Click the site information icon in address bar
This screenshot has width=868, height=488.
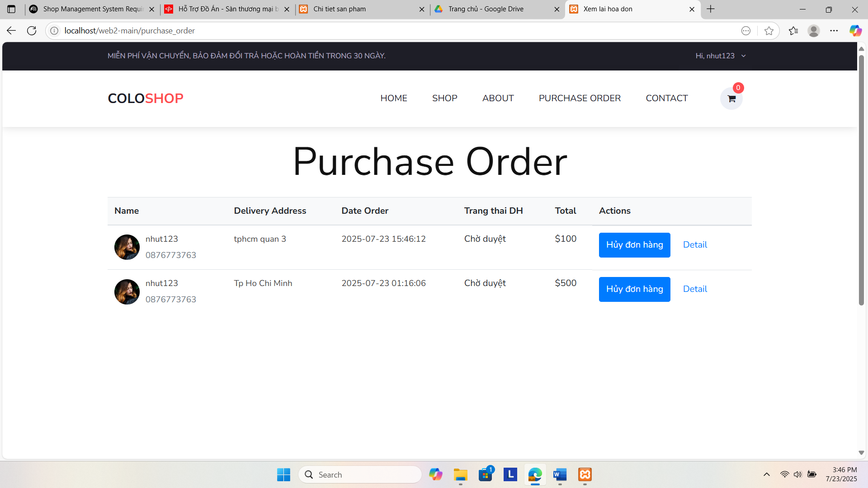pyautogui.click(x=54, y=31)
